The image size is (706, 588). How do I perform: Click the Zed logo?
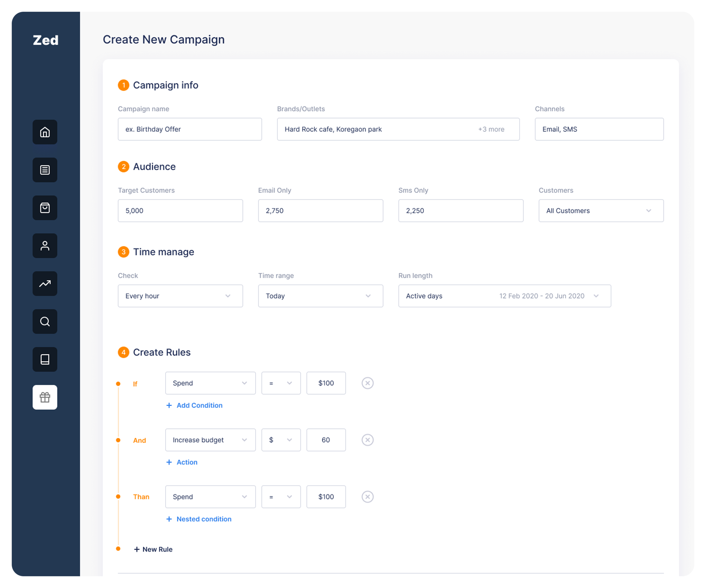(46, 40)
